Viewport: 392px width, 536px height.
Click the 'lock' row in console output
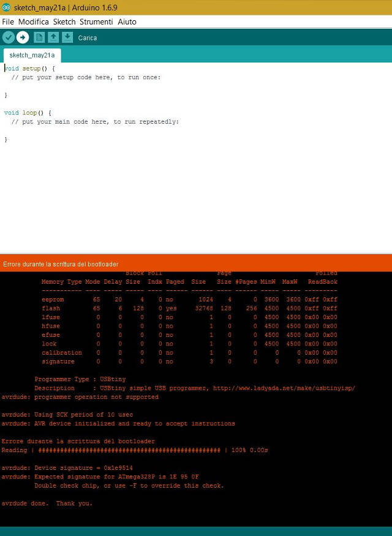(189, 344)
